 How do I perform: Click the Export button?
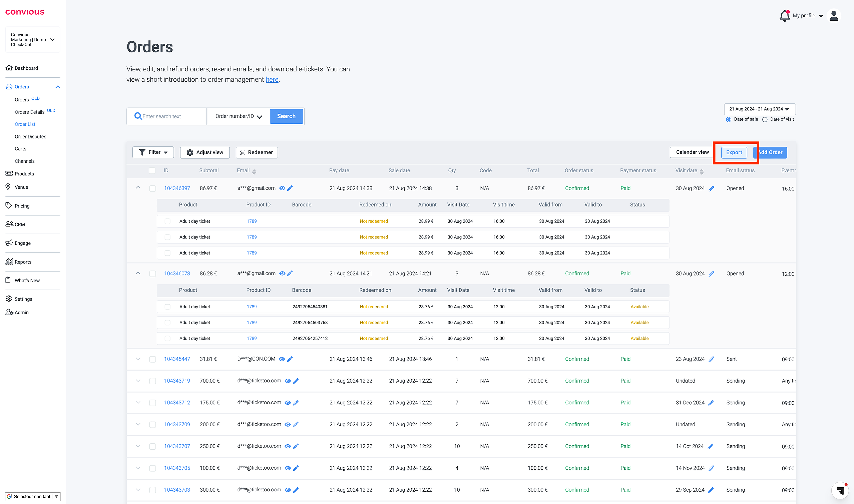pos(734,152)
